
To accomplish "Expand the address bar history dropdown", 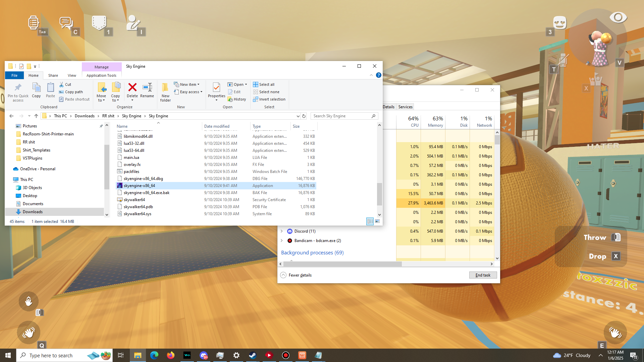I will tap(298, 116).
